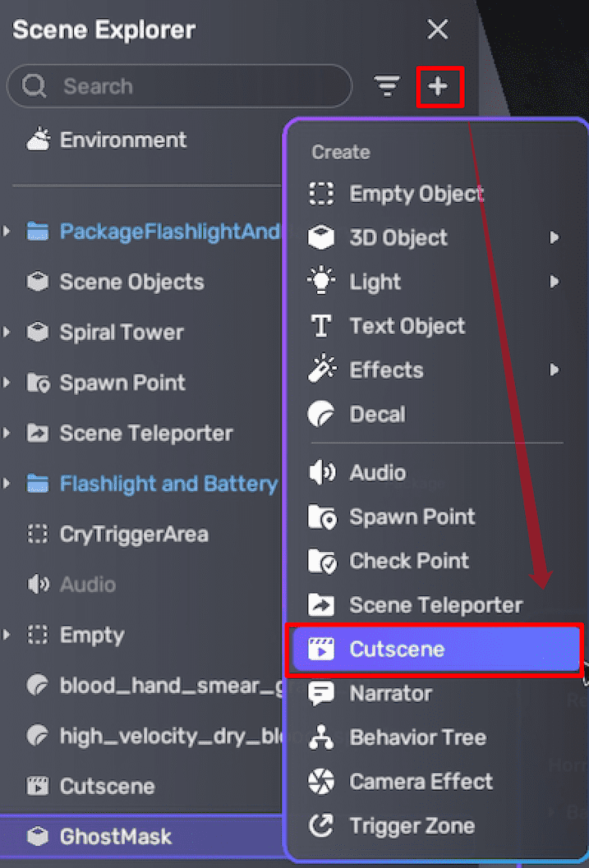Click the Environment weather icon

pos(38,140)
